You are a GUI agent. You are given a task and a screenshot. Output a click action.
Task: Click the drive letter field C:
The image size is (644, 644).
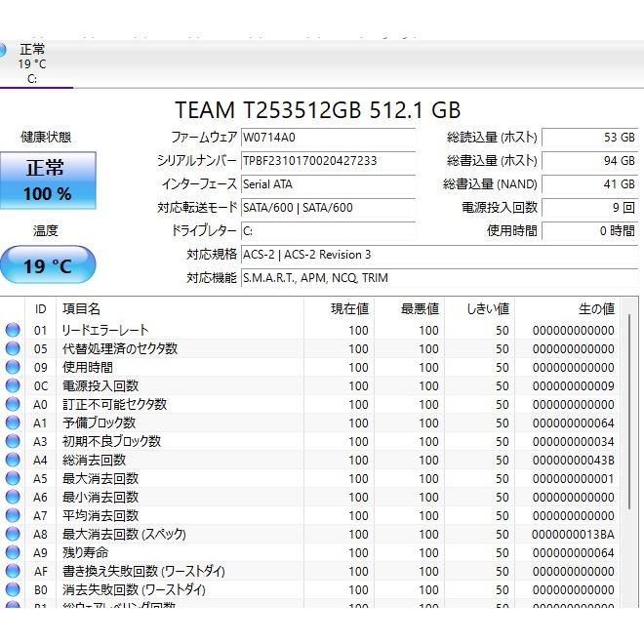pos(328,231)
